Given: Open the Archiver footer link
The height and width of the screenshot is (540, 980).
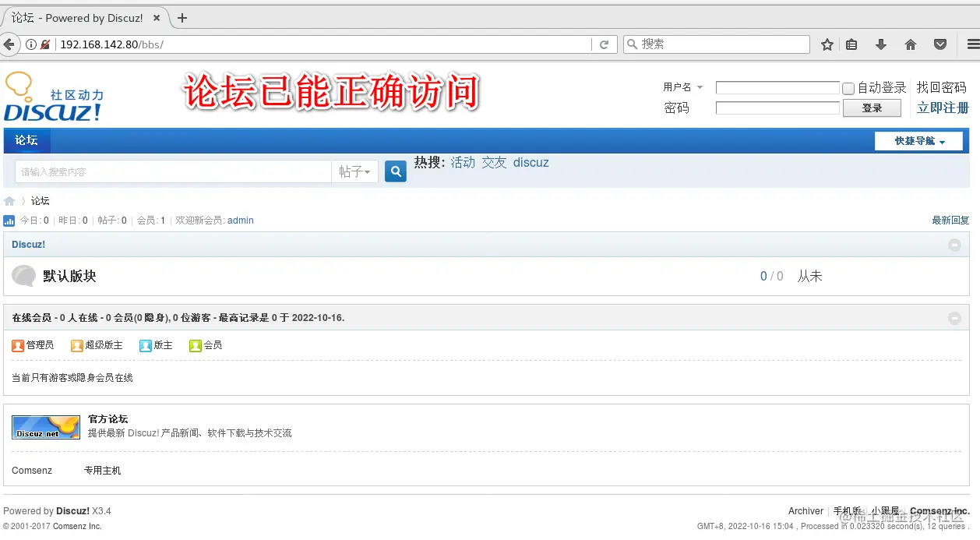Looking at the screenshot, I should 806,511.
